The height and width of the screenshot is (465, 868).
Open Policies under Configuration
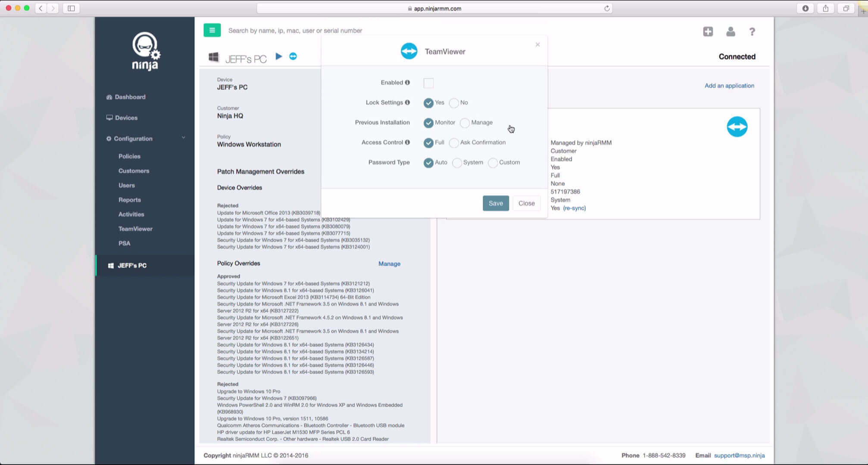[x=129, y=156]
